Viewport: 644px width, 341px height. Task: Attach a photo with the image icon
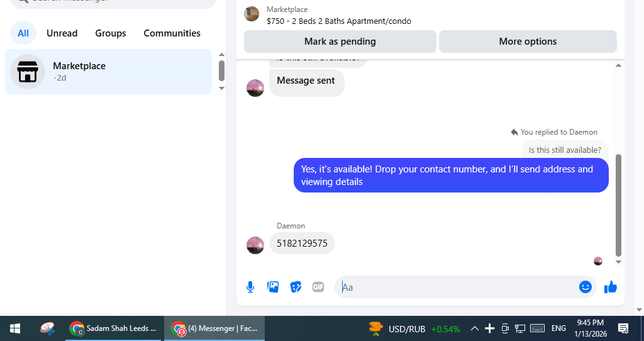pyautogui.click(x=273, y=287)
